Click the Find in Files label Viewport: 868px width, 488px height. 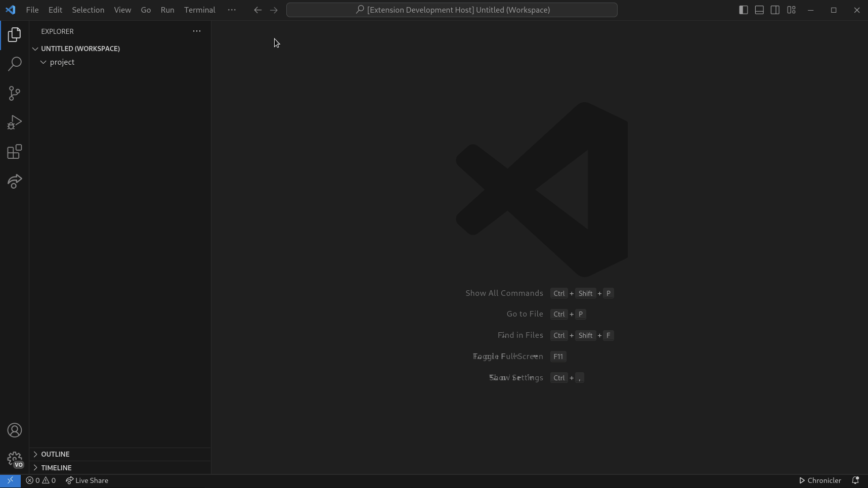pyautogui.click(x=520, y=335)
